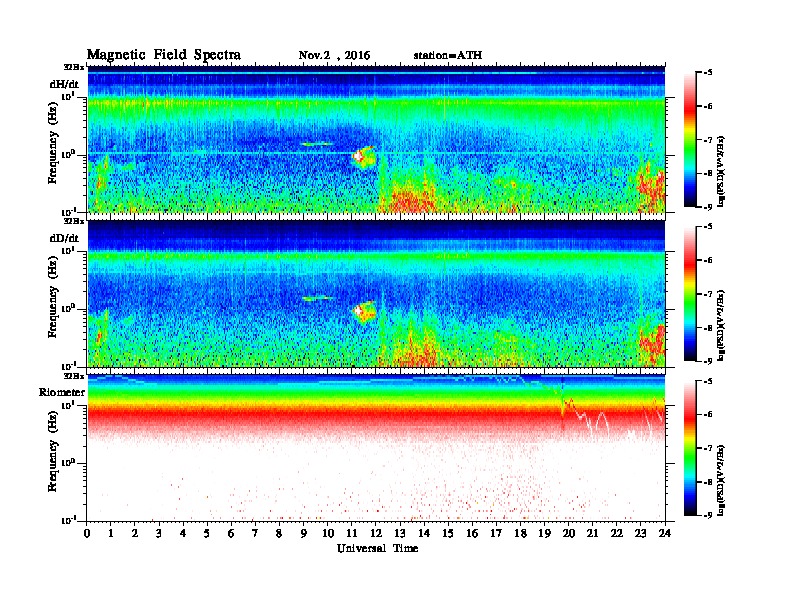Click hour tick label "13" on time axis
Image resolution: width=792 pixels, height=612 pixels.
click(x=400, y=533)
